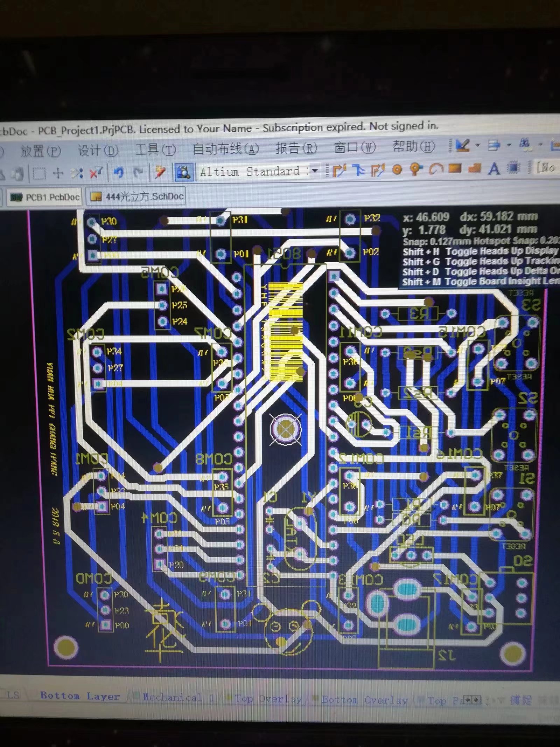Click the 8051 chip center mounting pad
Image resolution: width=560 pixels, height=747 pixels.
(286, 428)
